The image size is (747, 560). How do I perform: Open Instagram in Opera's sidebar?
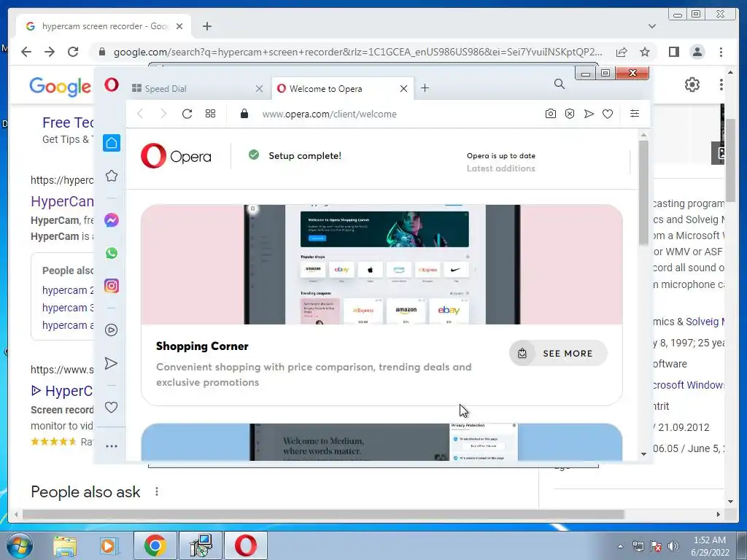pyautogui.click(x=112, y=286)
